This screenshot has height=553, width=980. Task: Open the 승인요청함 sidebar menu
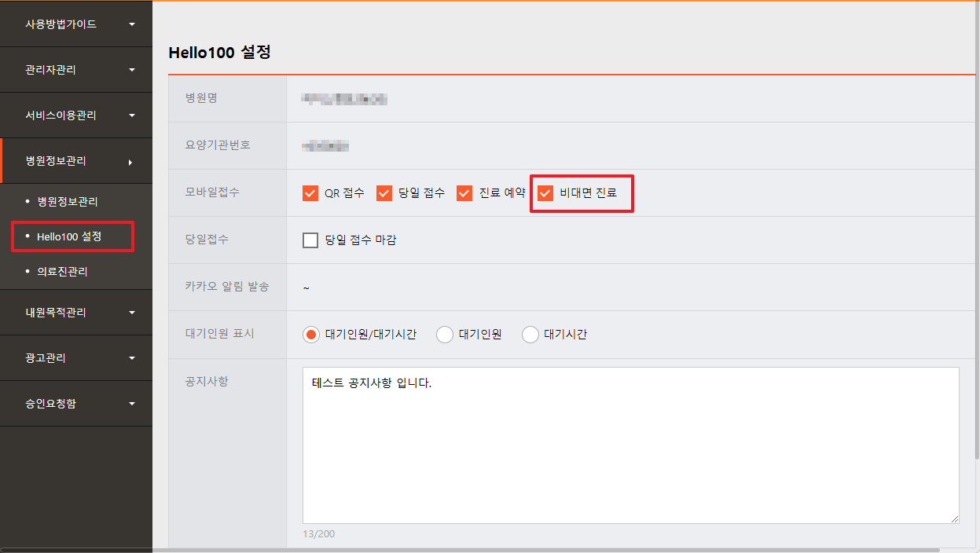(51, 404)
